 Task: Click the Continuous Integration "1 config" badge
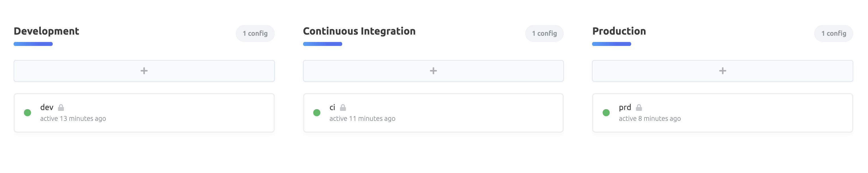pos(544,33)
